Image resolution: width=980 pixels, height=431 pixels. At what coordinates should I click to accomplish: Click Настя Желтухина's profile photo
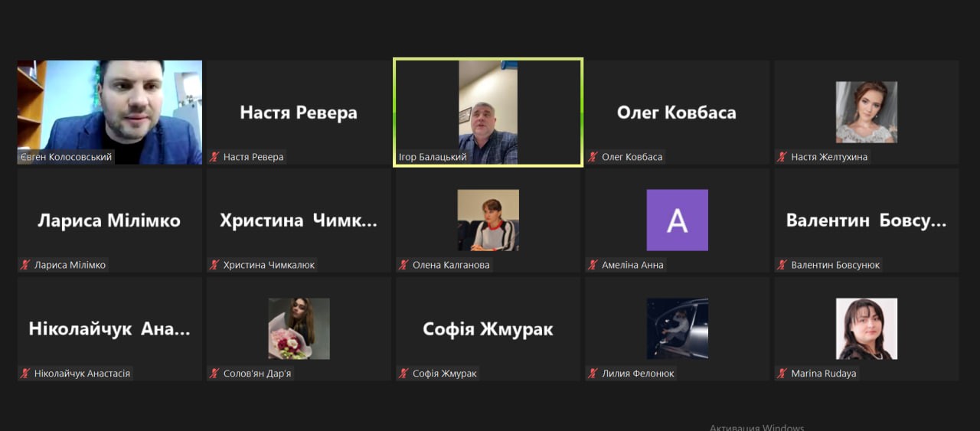[866, 113]
